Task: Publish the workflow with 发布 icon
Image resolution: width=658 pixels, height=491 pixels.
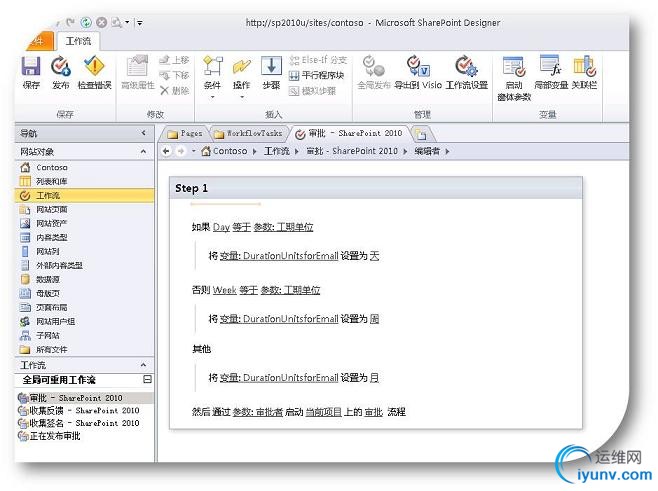Action: [60, 72]
